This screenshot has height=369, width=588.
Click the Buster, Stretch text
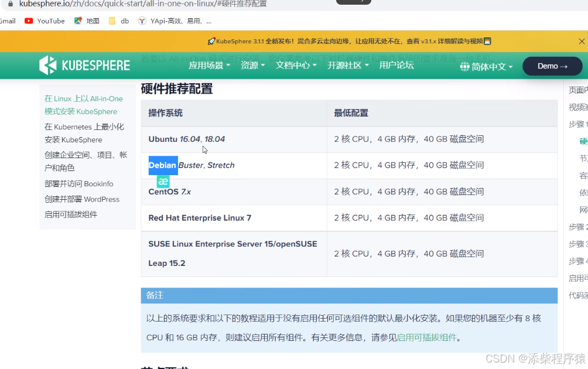click(x=206, y=165)
